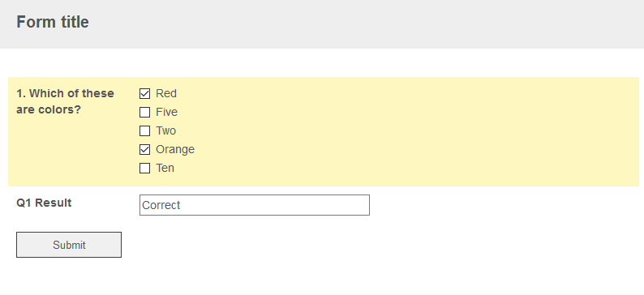Click the "Which of these are colors?" question text
Screen dimensions: 644x295
tap(66, 101)
